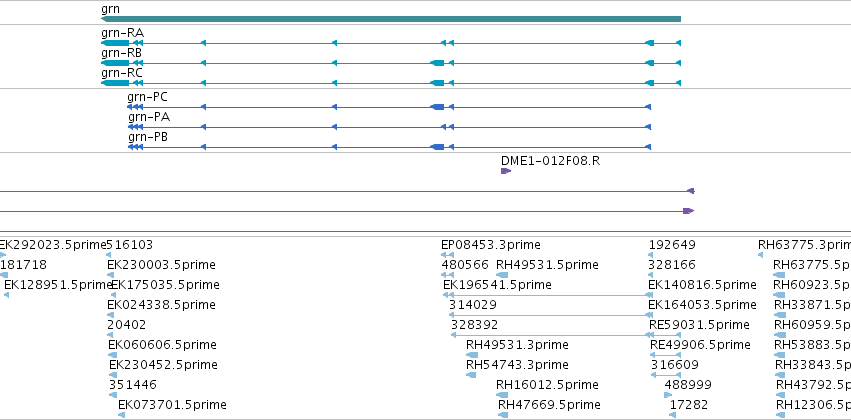
Task: Click the grn-PB protein label
Action: (x=148, y=137)
